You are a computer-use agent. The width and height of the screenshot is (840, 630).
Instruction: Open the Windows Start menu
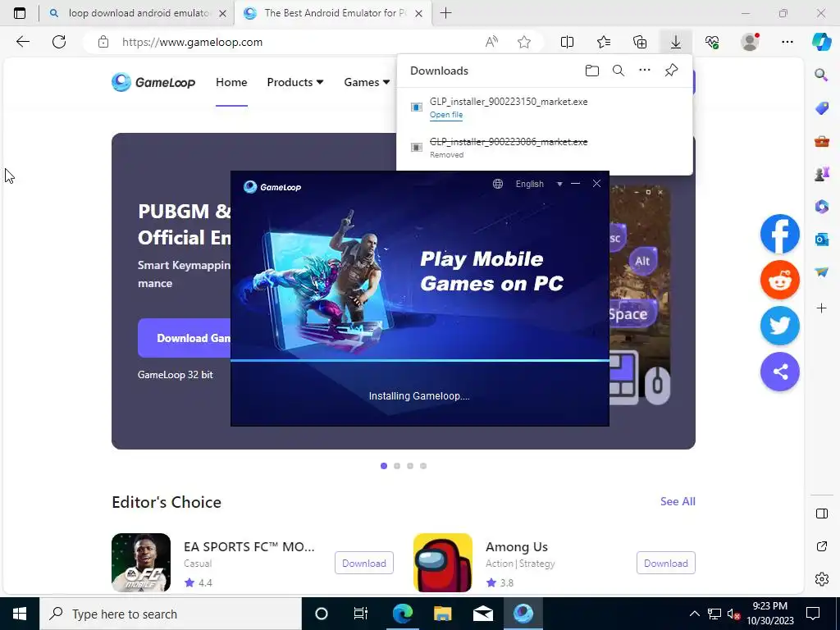(x=20, y=614)
